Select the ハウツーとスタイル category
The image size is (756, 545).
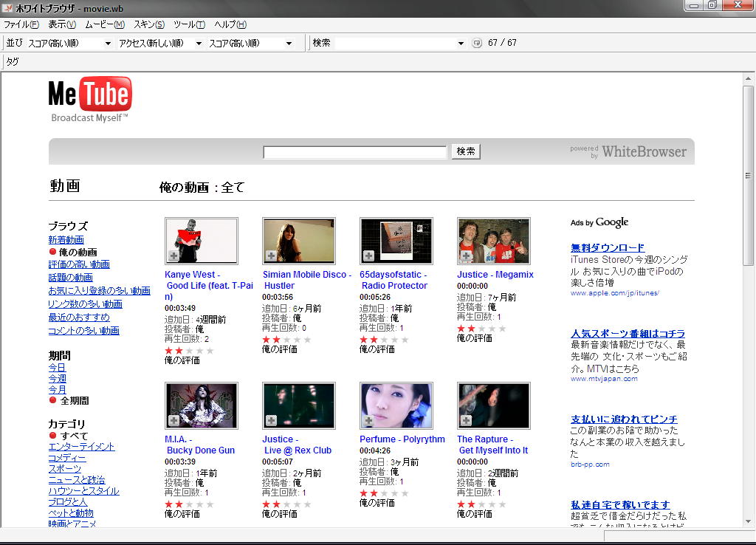(x=84, y=491)
